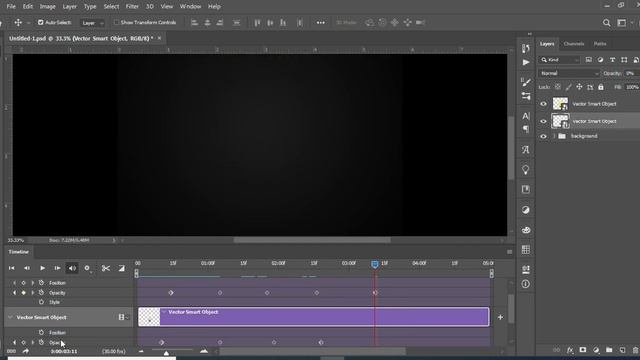Open the three-dots more align options

tap(321, 22)
